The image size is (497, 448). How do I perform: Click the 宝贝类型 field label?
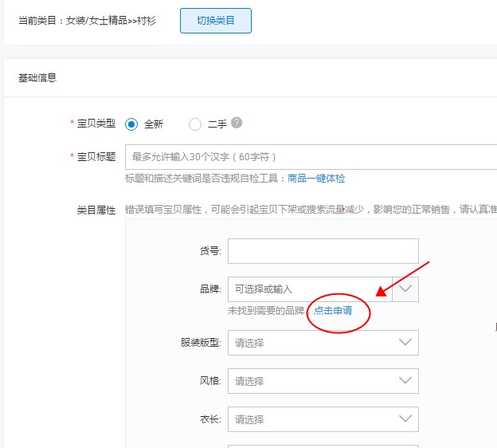[x=96, y=123]
